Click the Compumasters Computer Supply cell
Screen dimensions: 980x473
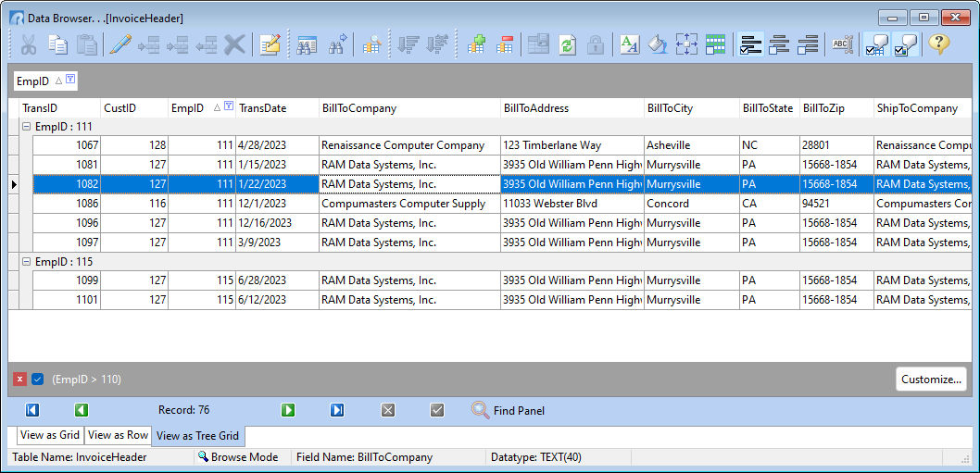pyautogui.click(x=409, y=204)
